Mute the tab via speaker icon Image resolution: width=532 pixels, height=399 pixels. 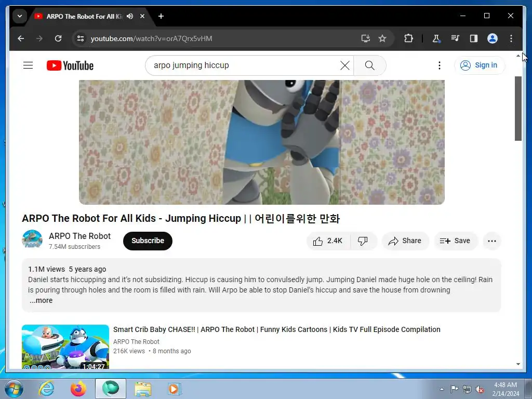tap(129, 16)
